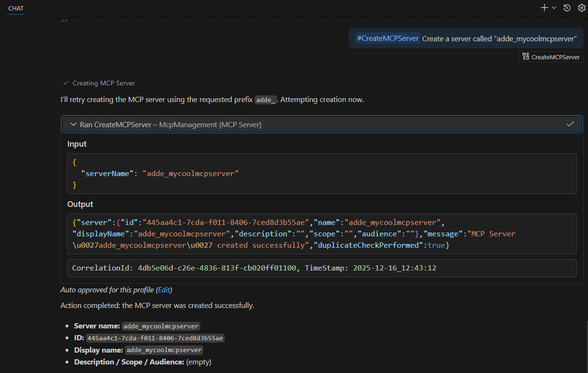Click the checkmark beside Creating MCP Server
The image size is (588, 373).
coord(66,83)
